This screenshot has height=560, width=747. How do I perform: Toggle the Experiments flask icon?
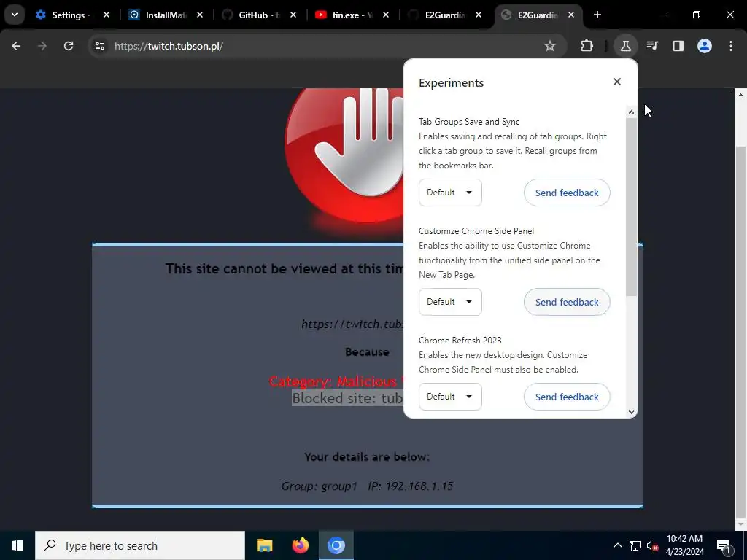[x=625, y=46]
